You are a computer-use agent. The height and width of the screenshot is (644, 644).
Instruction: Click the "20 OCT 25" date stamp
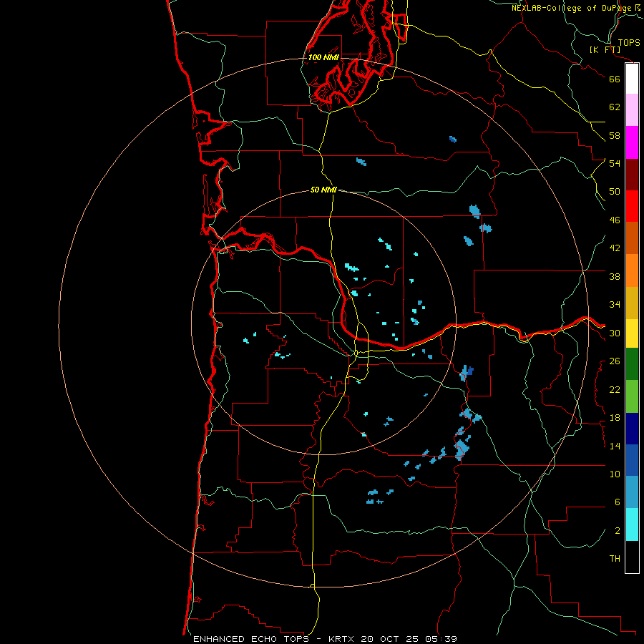click(389, 639)
